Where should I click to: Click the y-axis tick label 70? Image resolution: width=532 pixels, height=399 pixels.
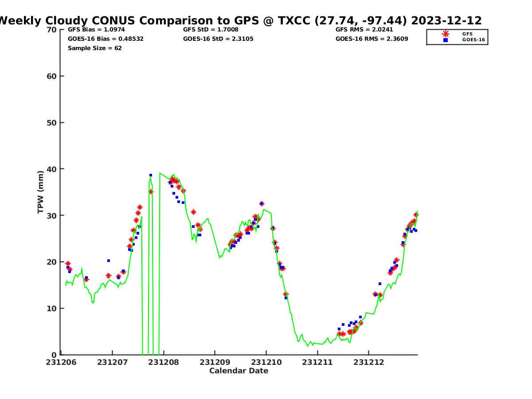click(x=52, y=30)
